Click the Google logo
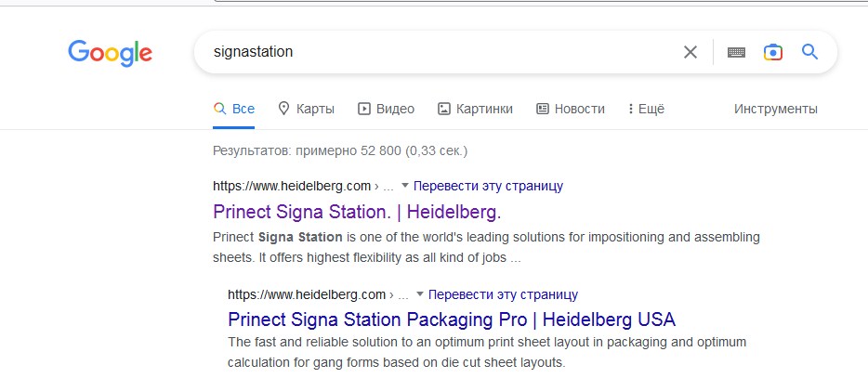868x391 pixels. pos(110,53)
